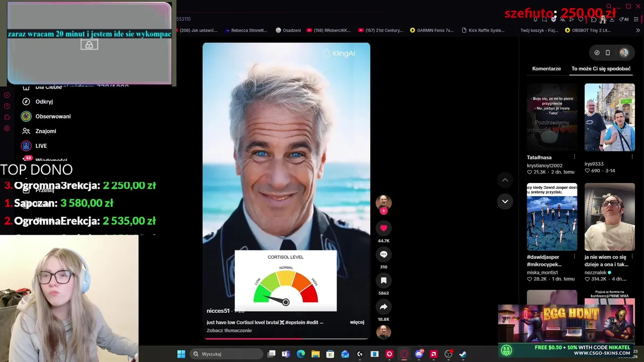The width and height of the screenshot is (644, 362).
Task: Open the nezznalek video thumbnail
Action: coord(610,217)
